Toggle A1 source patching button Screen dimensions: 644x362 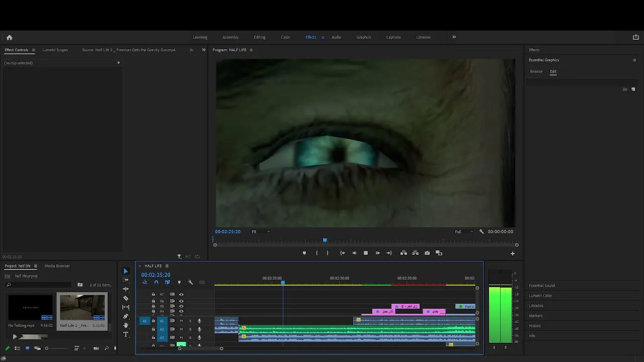click(145, 321)
